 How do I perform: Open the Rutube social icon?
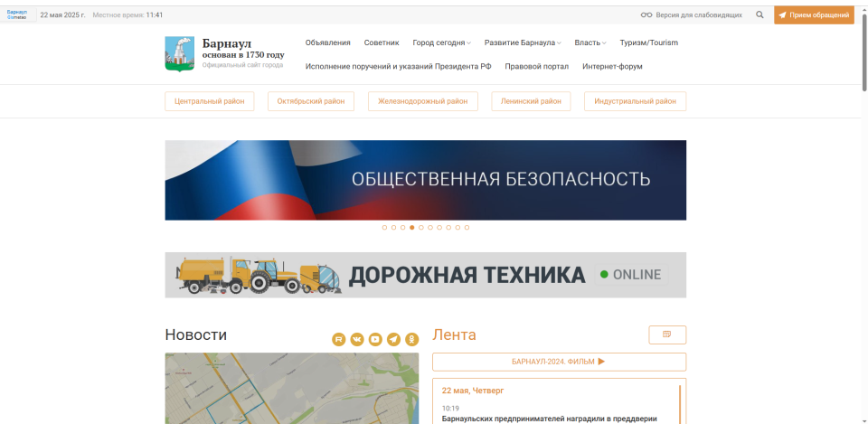[339, 339]
